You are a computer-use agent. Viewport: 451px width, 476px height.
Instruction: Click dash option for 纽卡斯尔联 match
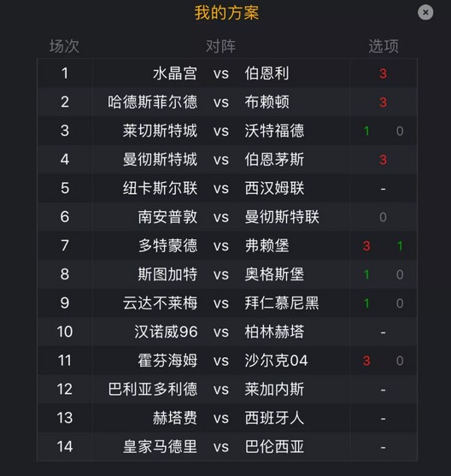[x=383, y=189]
